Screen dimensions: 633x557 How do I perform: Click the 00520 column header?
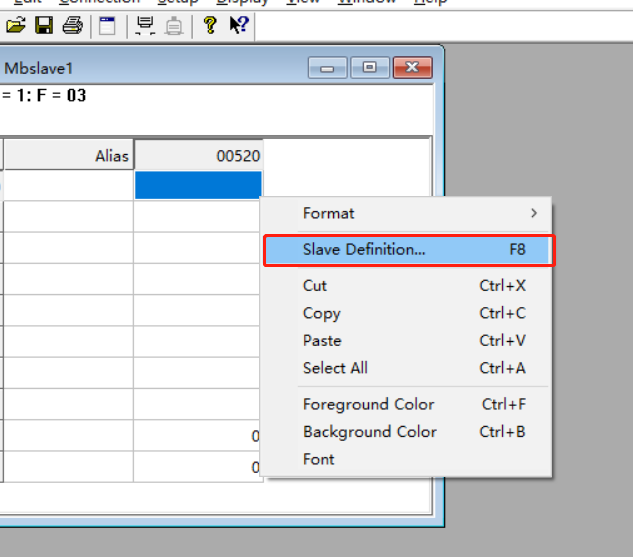198,156
